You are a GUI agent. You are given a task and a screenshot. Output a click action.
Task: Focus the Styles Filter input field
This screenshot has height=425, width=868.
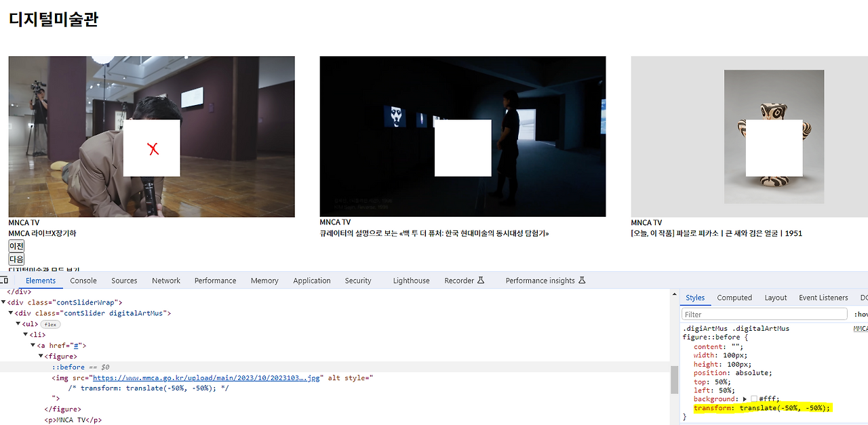click(x=764, y=315)
